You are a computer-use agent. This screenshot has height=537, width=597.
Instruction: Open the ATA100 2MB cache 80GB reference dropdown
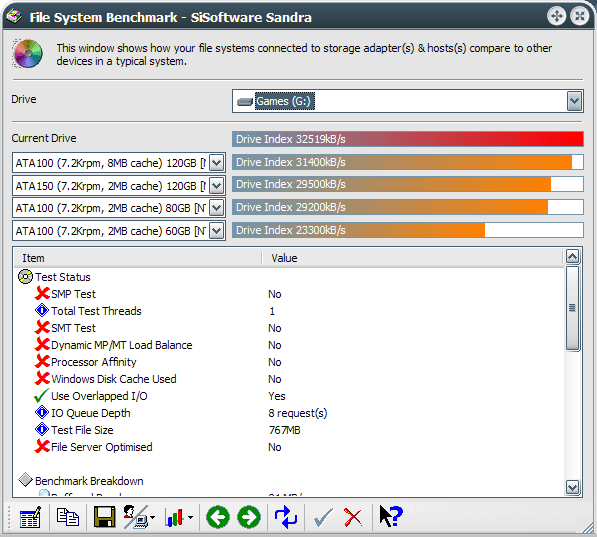[217, 208]
